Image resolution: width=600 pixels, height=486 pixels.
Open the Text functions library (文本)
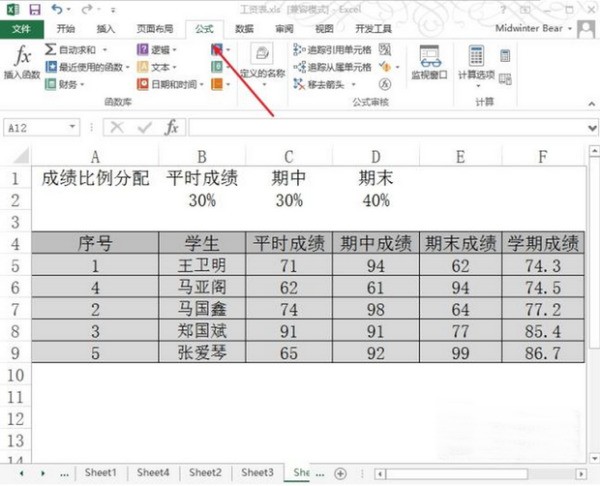[x=157, y=67]
